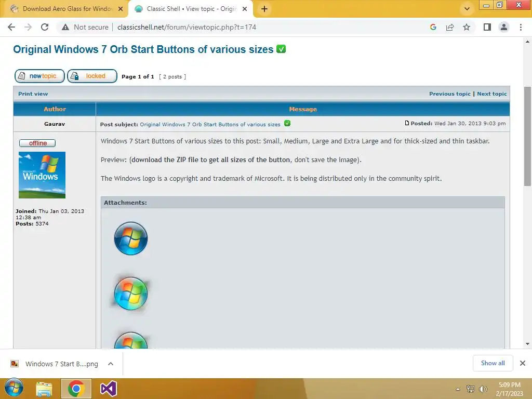Bookmark this page with the star icon
This screenshot has height=399, width=532.
pos(467,27)
